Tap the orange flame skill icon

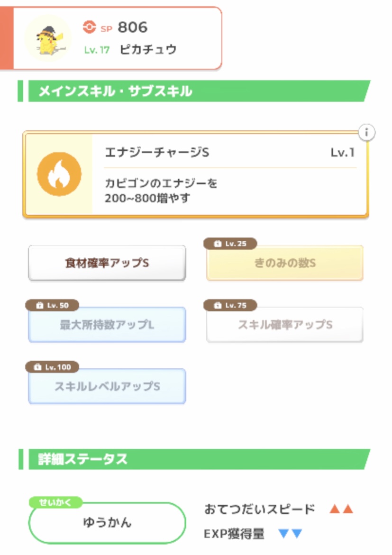tap(59, 174)
